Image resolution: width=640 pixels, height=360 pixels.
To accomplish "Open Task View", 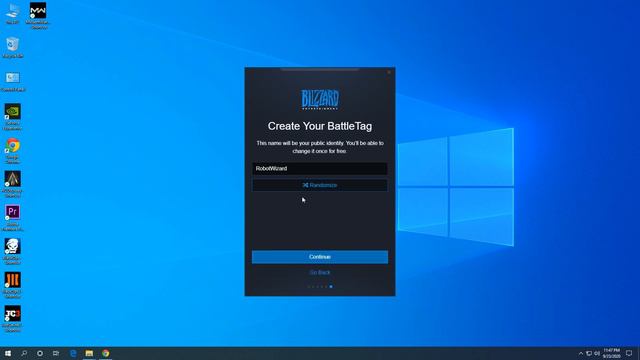I will tap(56, 353).
